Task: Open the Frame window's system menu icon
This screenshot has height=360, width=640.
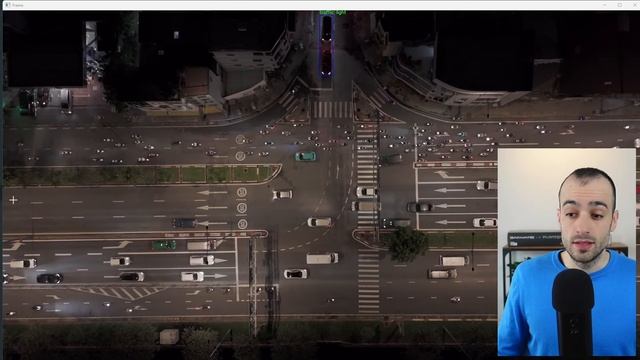Action: coord(7,4)
